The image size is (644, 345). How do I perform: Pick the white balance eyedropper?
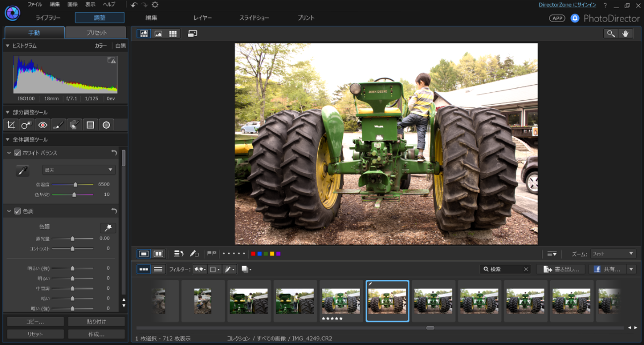[x=23, y=171]
